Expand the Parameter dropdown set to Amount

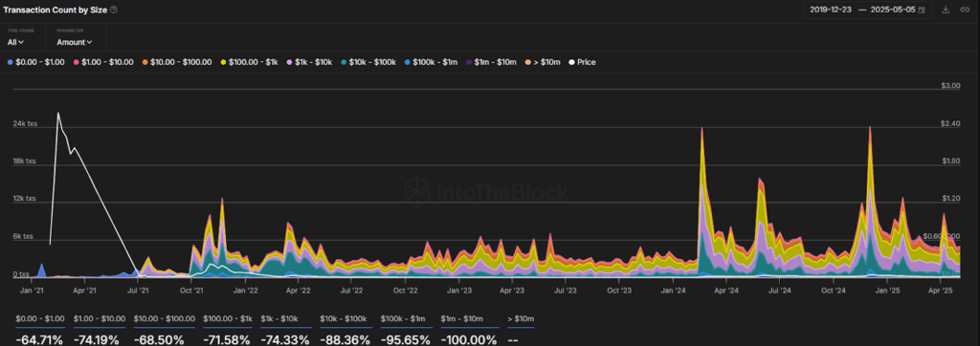coord(75,42)
